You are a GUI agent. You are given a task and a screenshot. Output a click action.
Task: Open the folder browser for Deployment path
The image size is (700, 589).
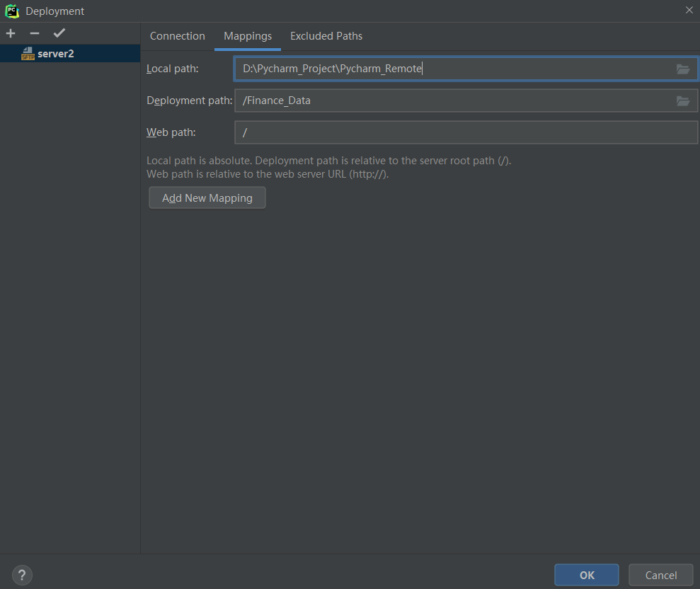click(682, 101)
